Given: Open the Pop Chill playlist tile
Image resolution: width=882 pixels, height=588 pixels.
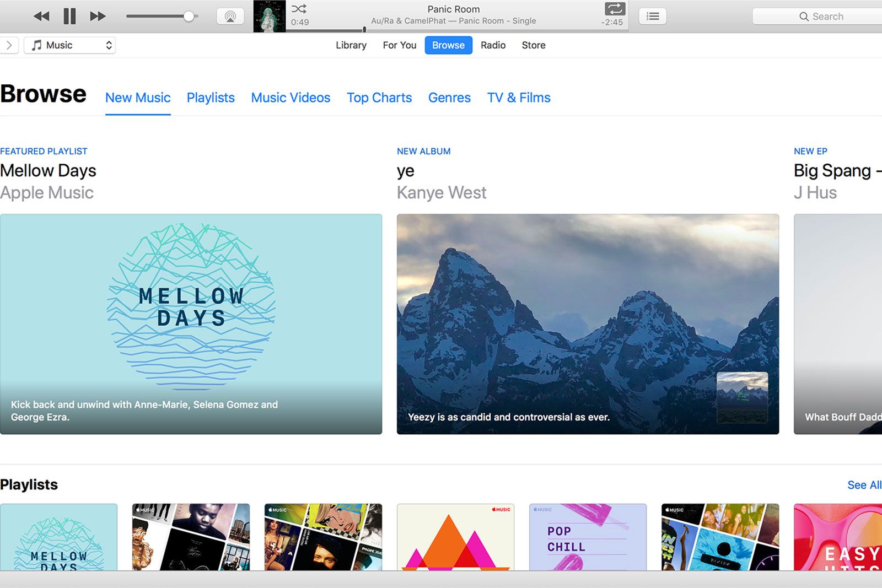Looking at the screenshot, I should pos(588,537).
